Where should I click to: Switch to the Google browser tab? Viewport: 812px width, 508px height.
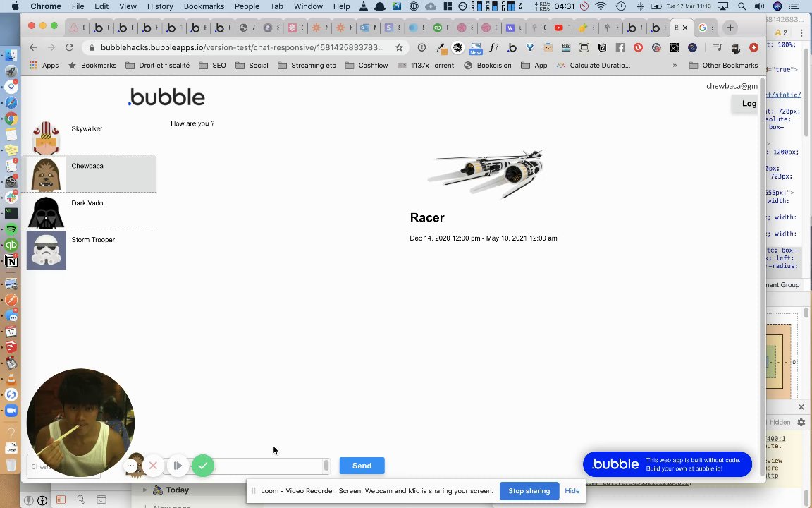click(x=706, y=28)
